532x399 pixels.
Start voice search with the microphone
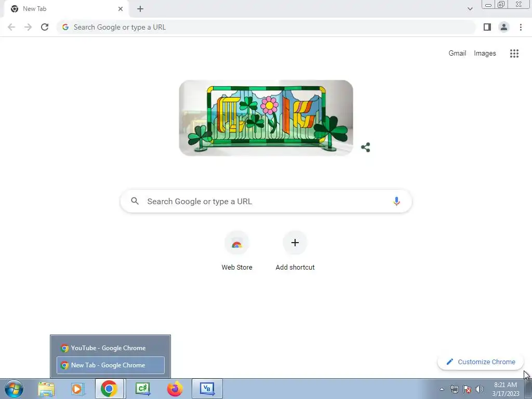(x=396, y=201)
